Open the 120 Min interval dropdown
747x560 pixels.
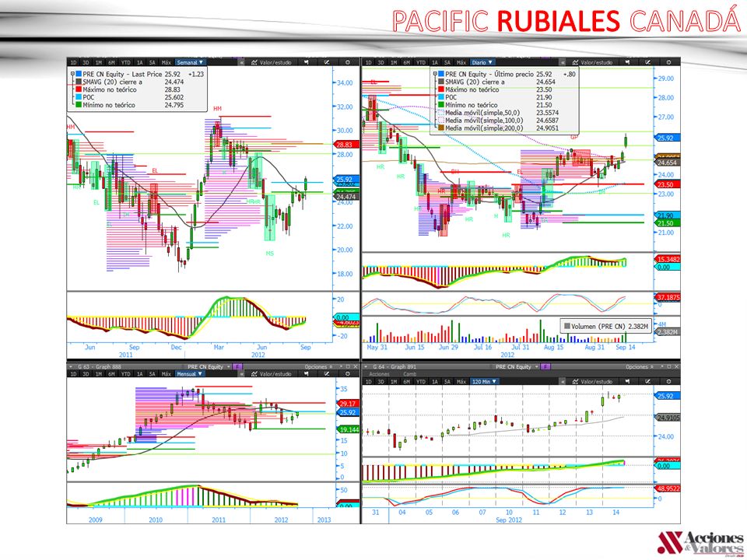pyautogui.click(x=484, y=381)
